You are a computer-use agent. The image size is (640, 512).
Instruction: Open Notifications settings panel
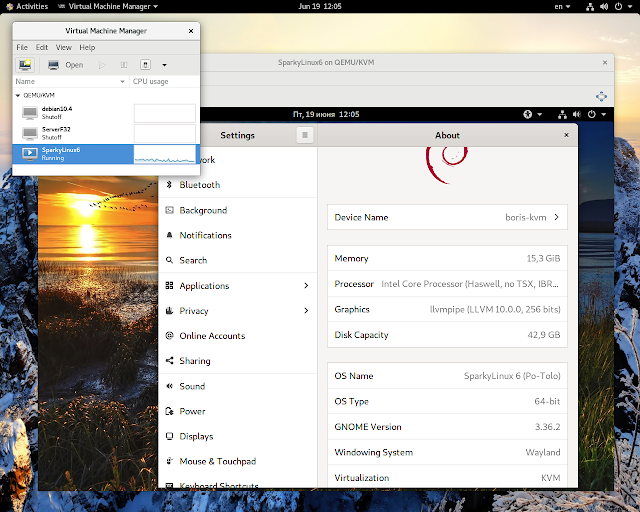(x=238, y=236)
